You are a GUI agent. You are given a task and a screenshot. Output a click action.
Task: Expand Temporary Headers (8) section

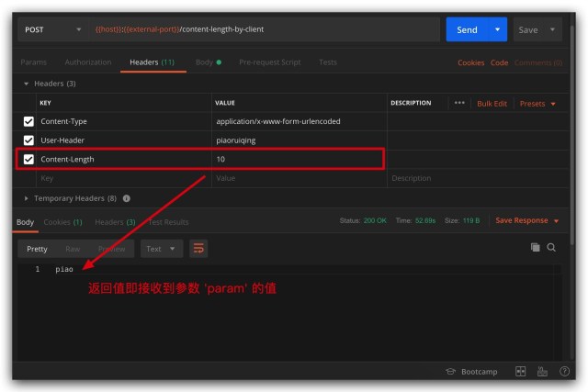tap(26, 198)
